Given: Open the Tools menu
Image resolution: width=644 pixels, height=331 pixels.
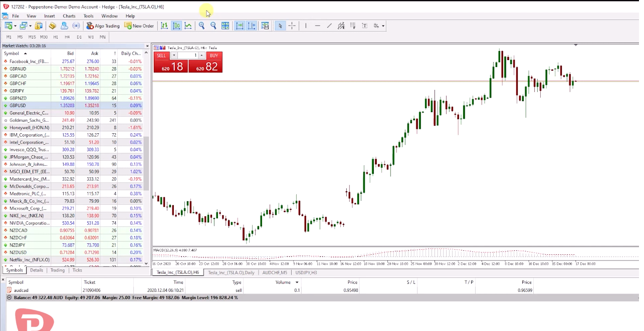Looking at the screenshot, I should 88,16.
